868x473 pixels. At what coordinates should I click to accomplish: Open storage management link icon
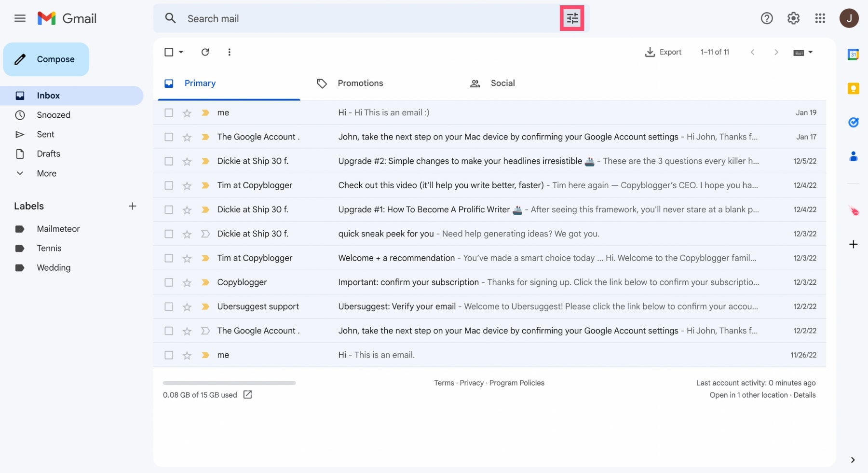coord(247,395)
